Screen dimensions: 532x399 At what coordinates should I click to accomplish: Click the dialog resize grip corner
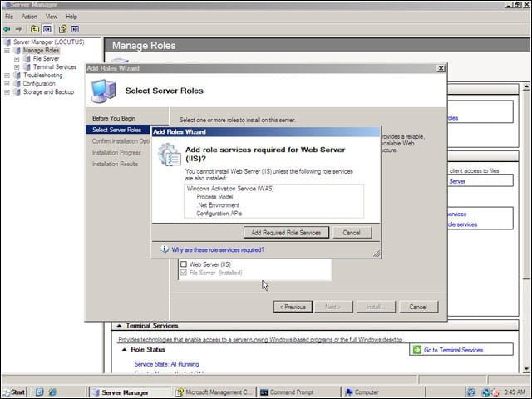pyautogui.click(x=377, y=254)
